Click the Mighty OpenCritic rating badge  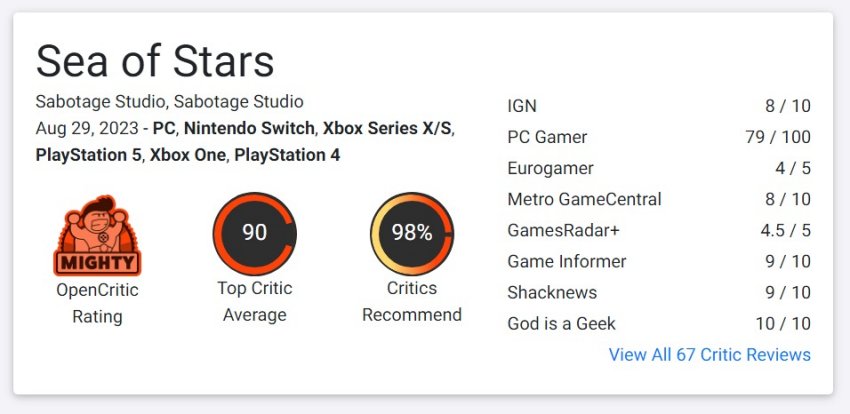(97, 235)
